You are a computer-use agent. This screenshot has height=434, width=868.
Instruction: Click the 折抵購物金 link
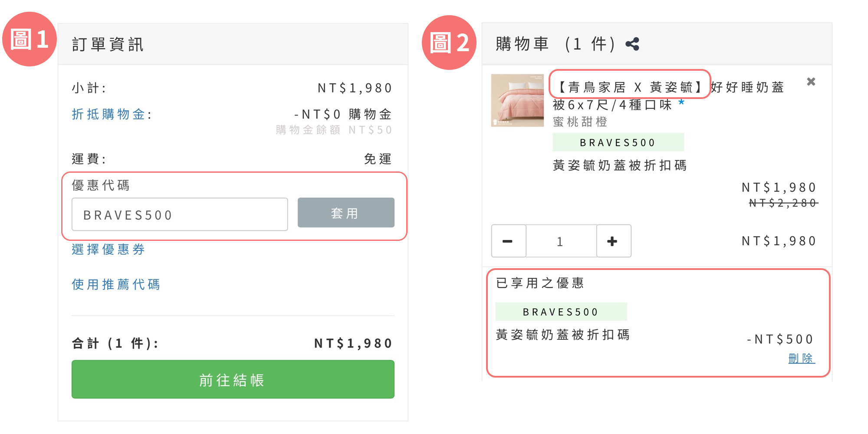pyautogui.click(x=108, y=114)
